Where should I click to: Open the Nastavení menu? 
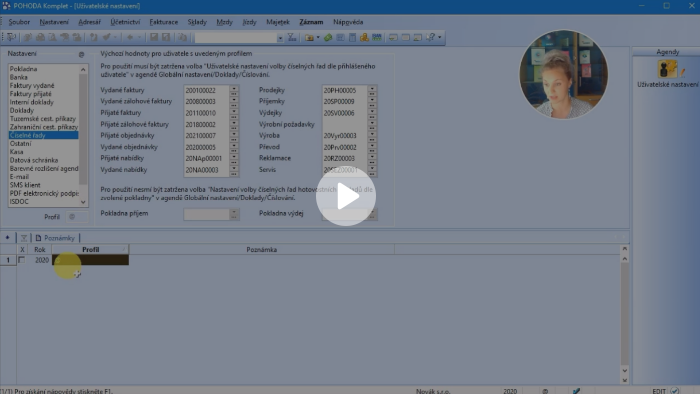tap(54, 22)
